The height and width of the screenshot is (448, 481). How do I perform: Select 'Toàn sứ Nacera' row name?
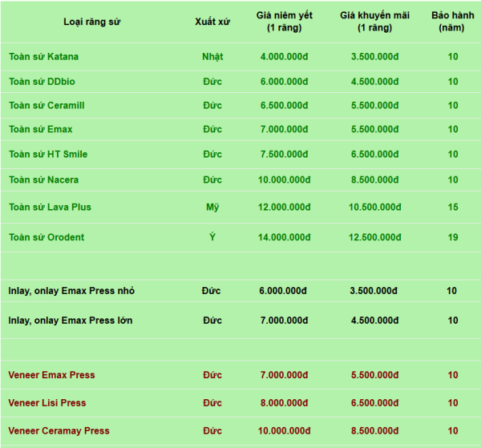(x=43, y=180)
